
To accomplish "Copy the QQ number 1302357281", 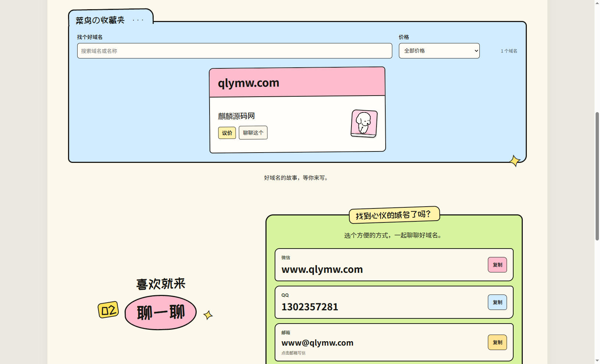I will point(497,302).
